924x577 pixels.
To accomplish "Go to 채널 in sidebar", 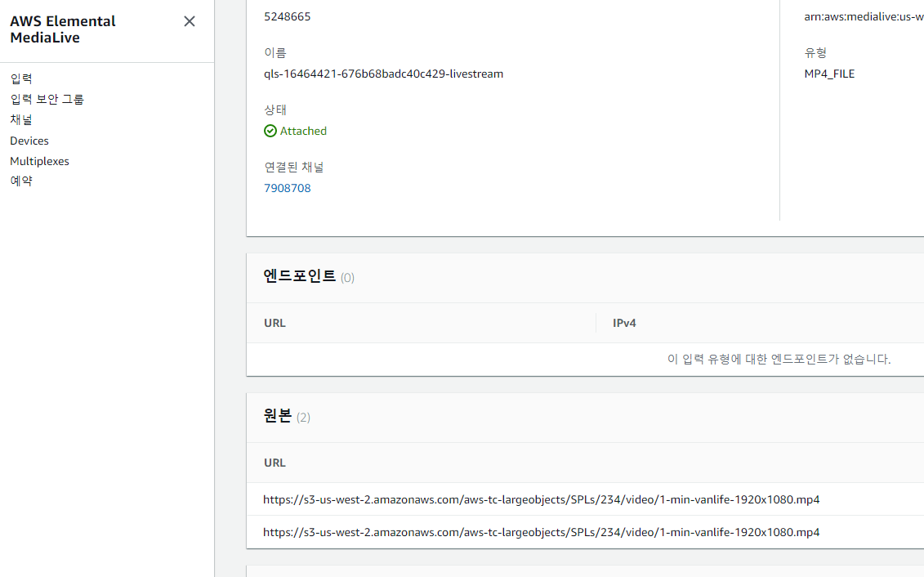I will (x=21, y=119).
